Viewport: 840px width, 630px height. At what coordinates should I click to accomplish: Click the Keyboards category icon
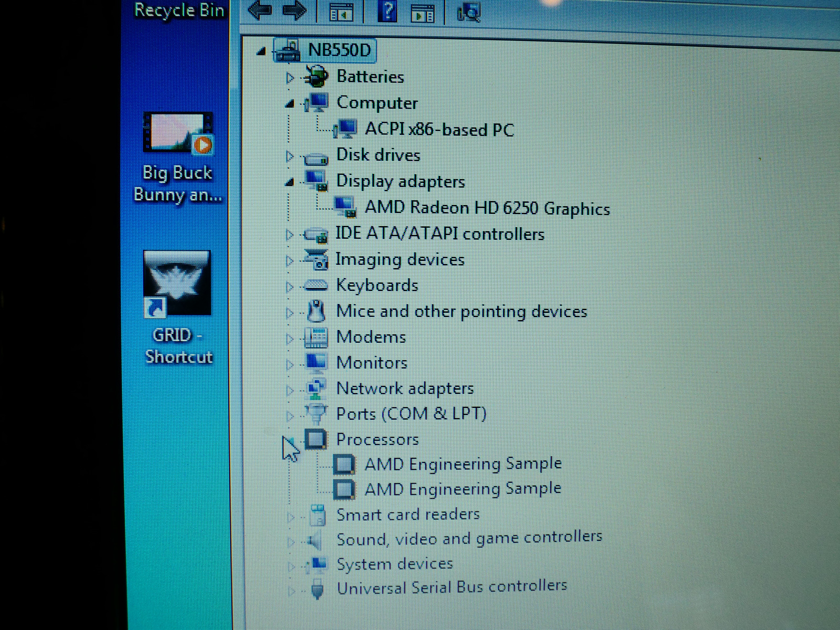click(316, 286)
